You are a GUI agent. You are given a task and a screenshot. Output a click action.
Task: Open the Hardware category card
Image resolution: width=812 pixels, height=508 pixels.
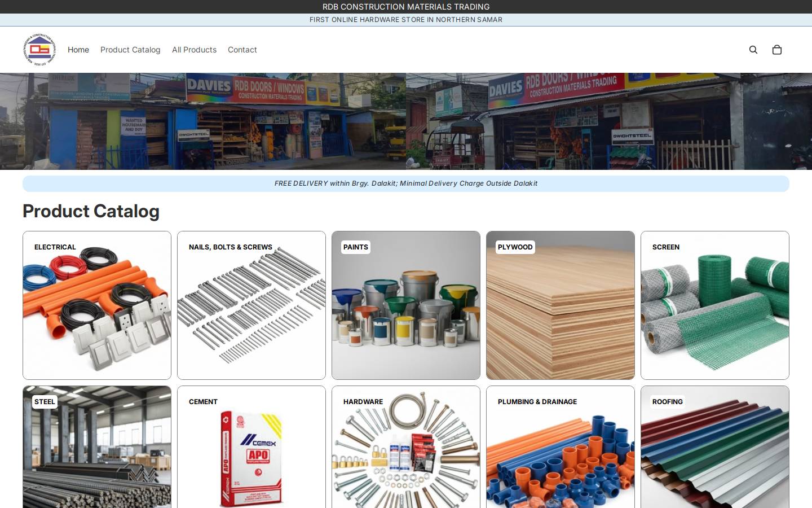click(x=406, y=447)
